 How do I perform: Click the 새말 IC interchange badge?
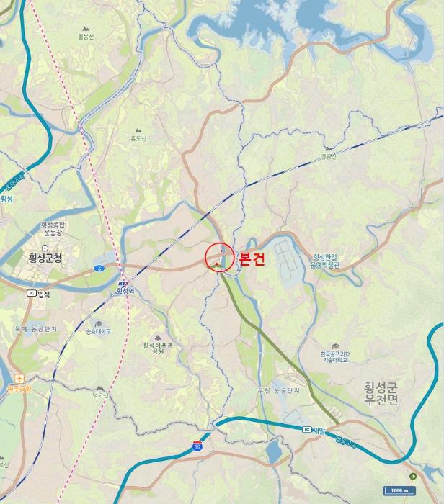point(307,429)
